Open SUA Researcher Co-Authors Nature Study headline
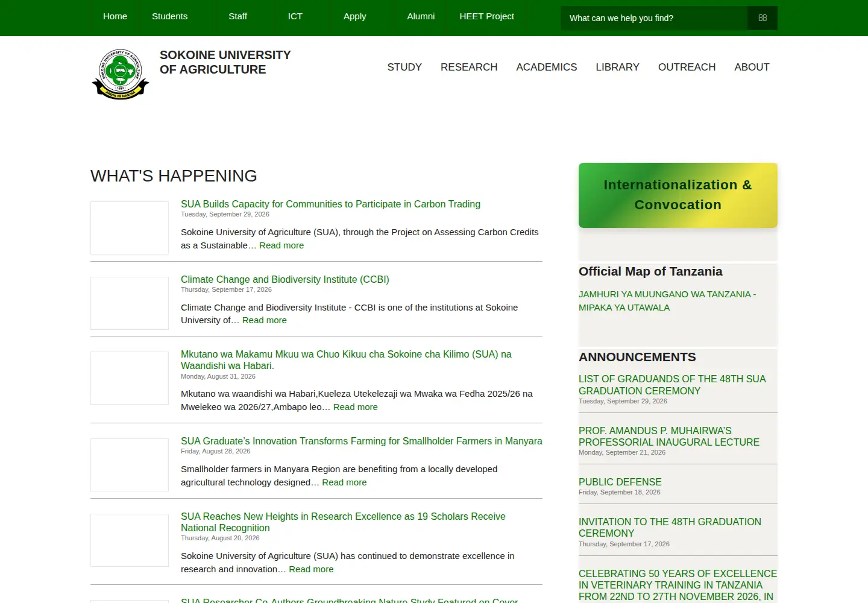 (x=349, y=600)
